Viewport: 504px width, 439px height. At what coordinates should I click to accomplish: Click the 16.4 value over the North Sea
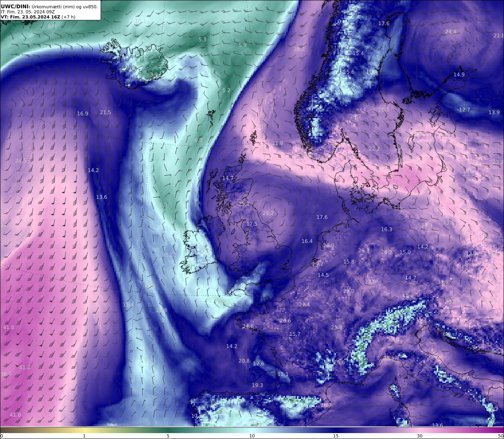pos(307,241)
